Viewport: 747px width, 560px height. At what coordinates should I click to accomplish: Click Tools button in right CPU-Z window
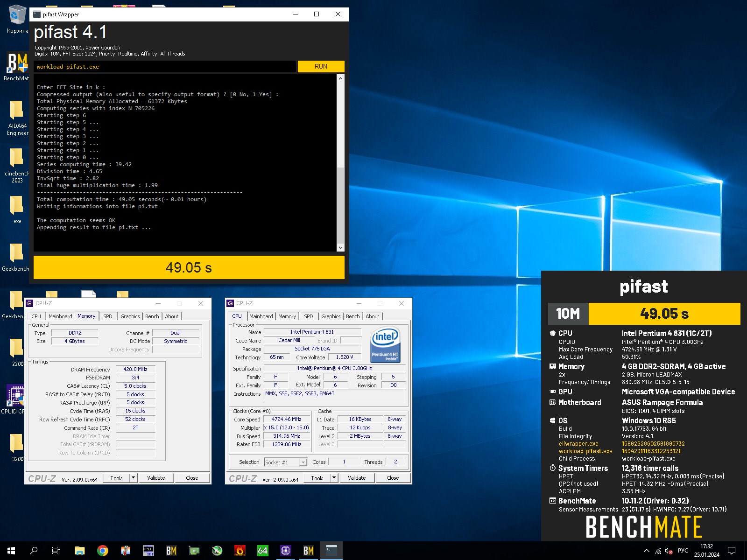coord(317,477)
